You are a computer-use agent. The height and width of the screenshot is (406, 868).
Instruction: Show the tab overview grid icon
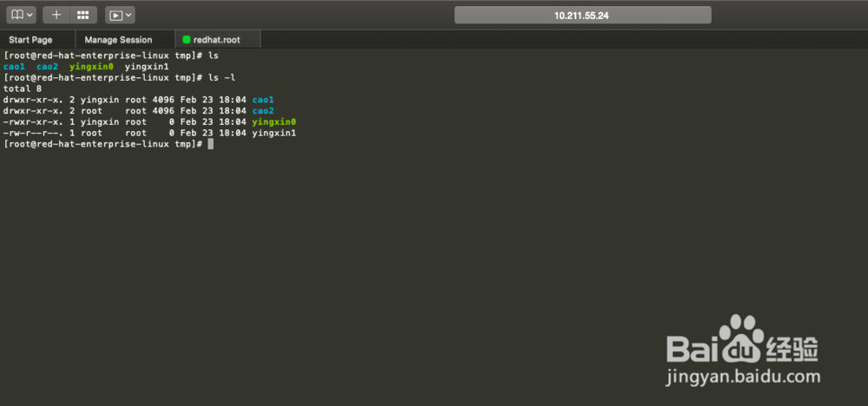click(x=83, y=15)
